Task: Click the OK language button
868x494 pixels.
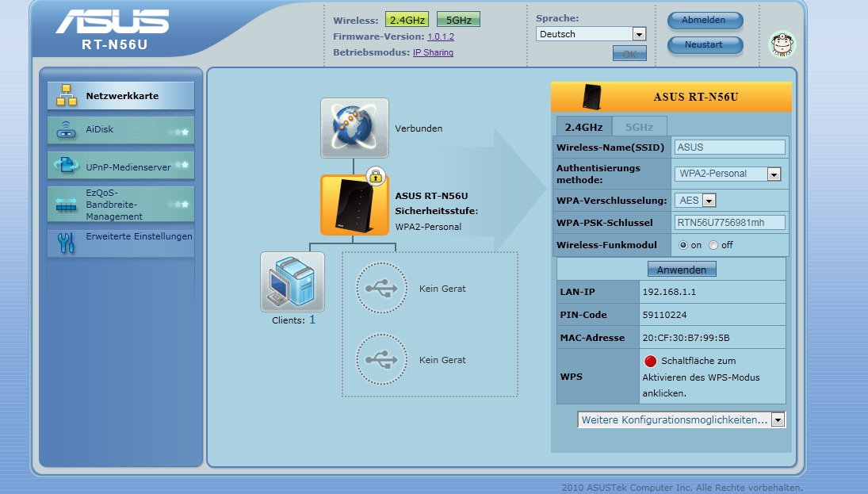Action: click(629, 54)
